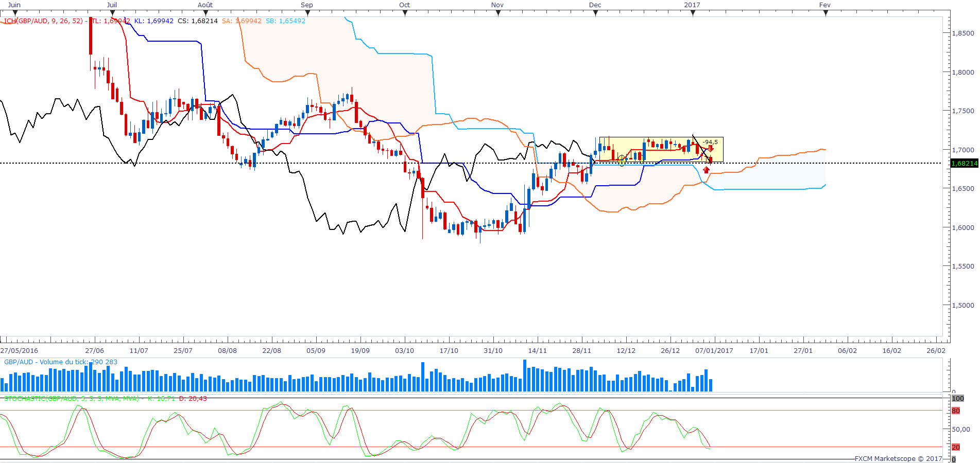Click the red down arrow under -94,5
Screen dimensions: 980x463
click(x=710, y=149)
